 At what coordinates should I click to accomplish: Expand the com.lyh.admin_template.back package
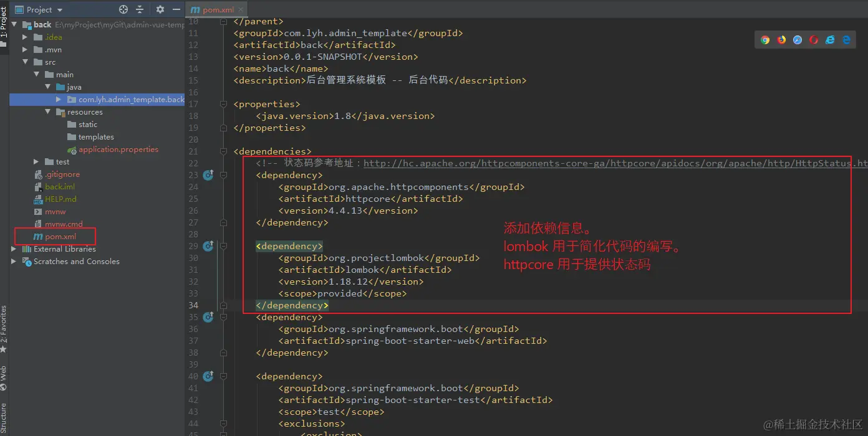pyautogui.click(x=59, y=100)
